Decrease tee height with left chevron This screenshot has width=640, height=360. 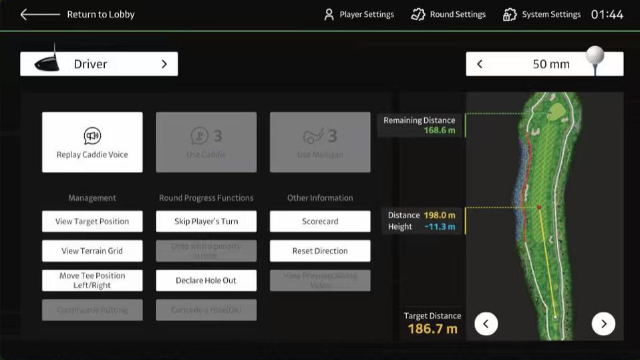tap(480, 64)
